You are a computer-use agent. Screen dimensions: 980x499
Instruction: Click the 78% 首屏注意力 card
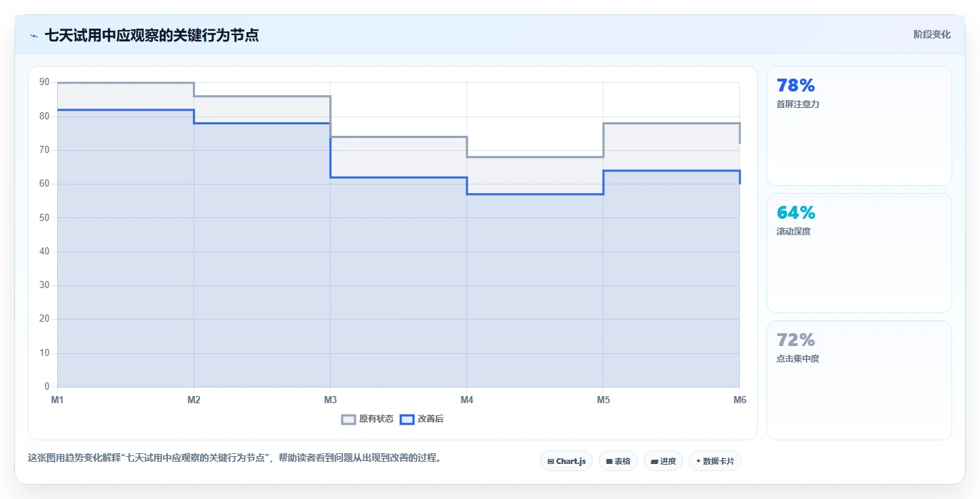pyautogui.click(x=859, y=126)
